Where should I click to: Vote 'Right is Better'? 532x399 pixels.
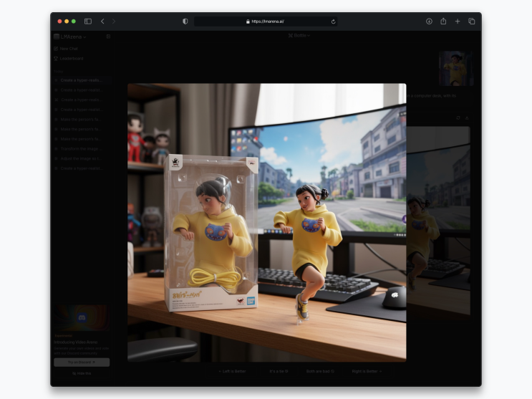[367, 371]
